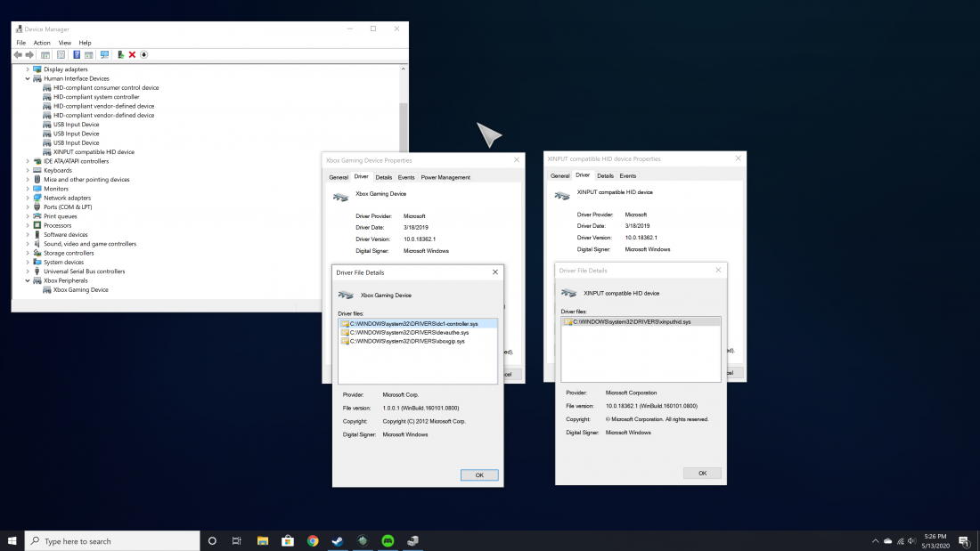Viewport: 980px width, 551px height.
Task: Open the Action Center notifications icon
Action: [x=964, y=541]
